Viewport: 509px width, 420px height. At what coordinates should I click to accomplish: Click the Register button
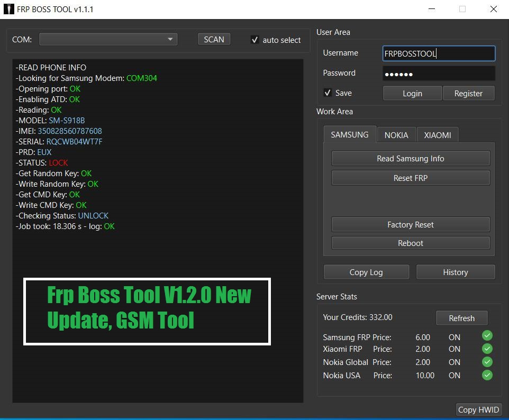(x=468, y=94)
